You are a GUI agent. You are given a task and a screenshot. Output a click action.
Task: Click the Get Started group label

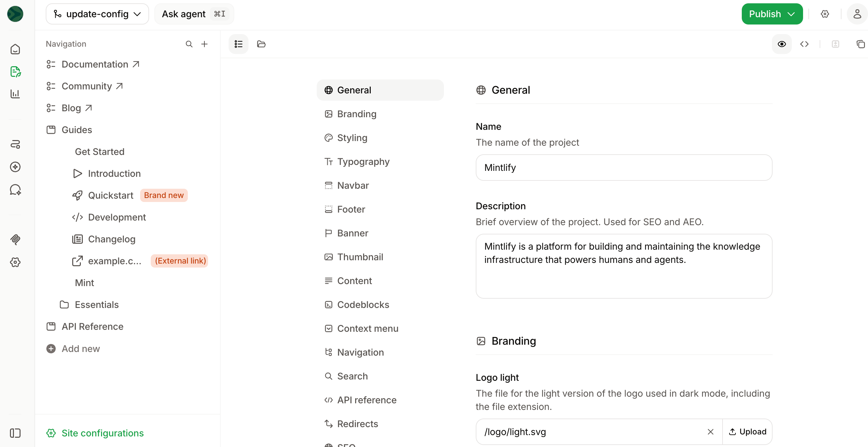click(x=100, y=152)
